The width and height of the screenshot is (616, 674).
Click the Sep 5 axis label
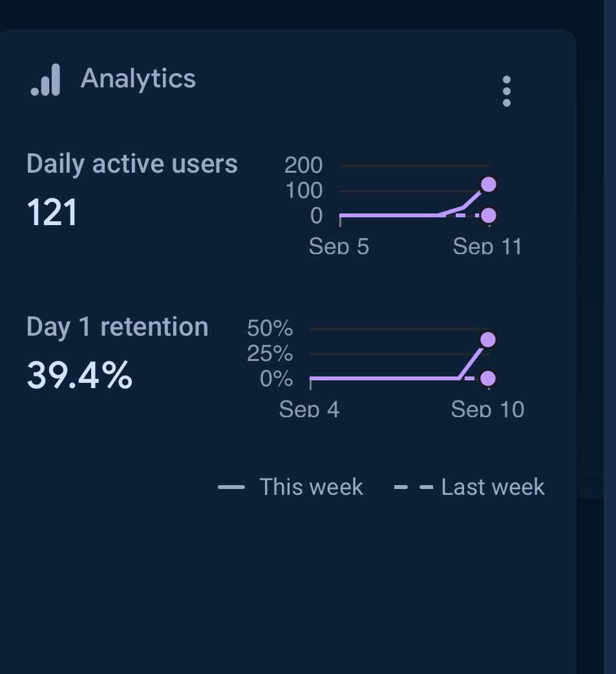(339, 246)
